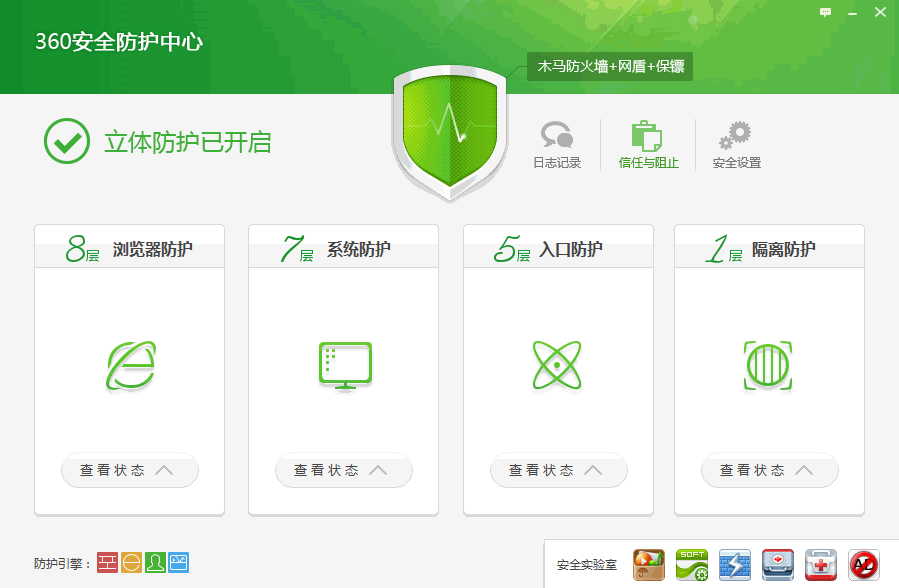
Task: Close the 360 protection center window
Action: 880,12
